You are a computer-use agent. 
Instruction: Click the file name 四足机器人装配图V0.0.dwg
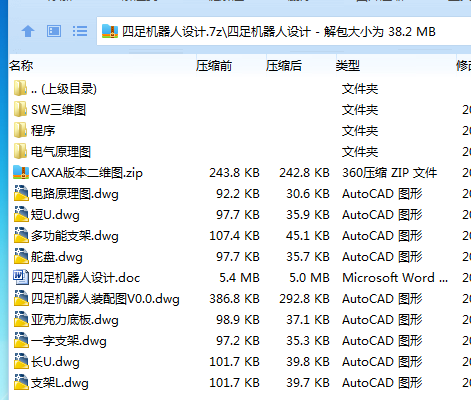[105, 299]
